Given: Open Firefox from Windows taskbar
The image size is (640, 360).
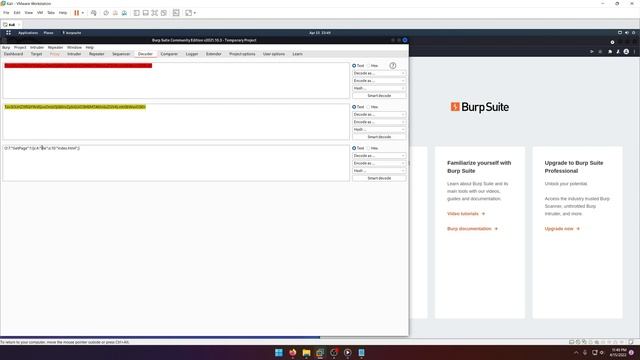Looking at the screenshot, I should coord(293,353).
